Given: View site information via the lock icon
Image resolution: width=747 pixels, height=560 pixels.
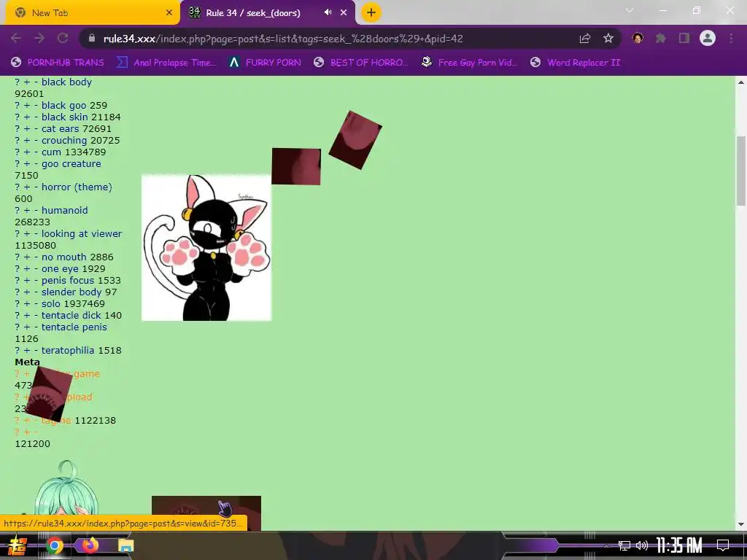Looking at the screenshot, I should [x=92, y=39].
